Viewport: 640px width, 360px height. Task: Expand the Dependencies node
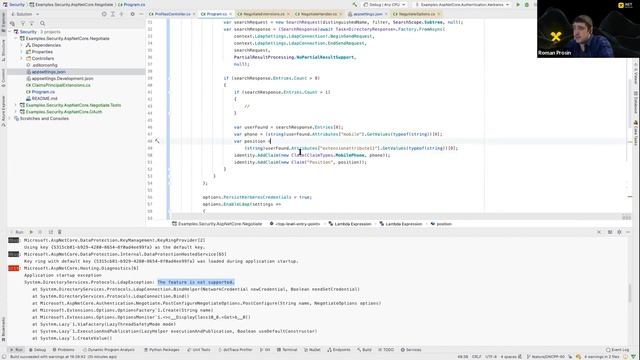tap(22, 45)
